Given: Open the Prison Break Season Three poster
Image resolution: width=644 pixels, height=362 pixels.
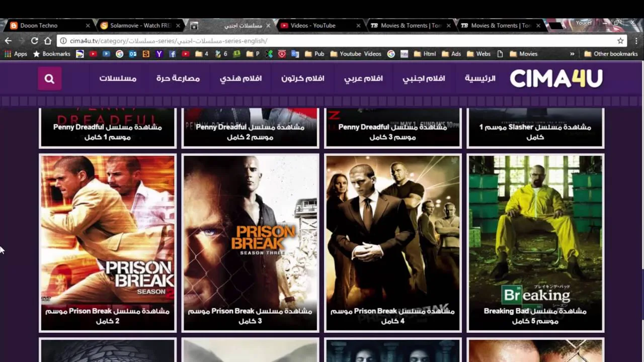Looking at the screenshot, I should point(250,243).
